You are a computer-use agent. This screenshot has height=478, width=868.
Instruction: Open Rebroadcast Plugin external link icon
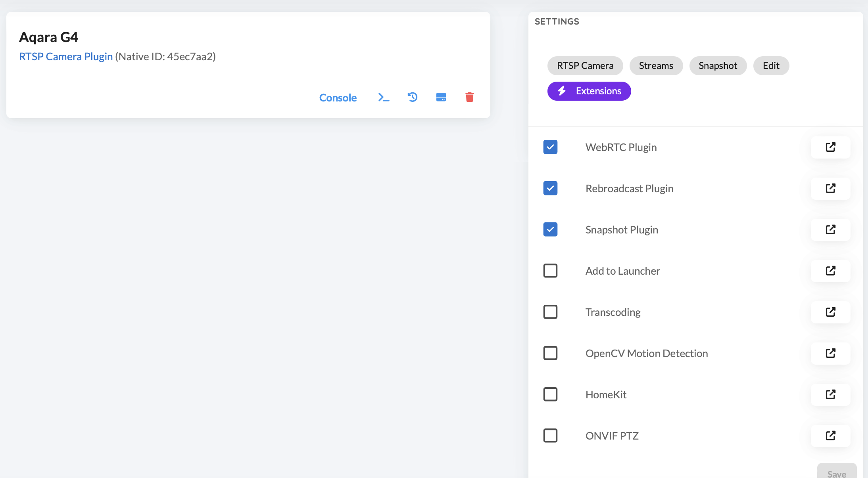point(830,189)
